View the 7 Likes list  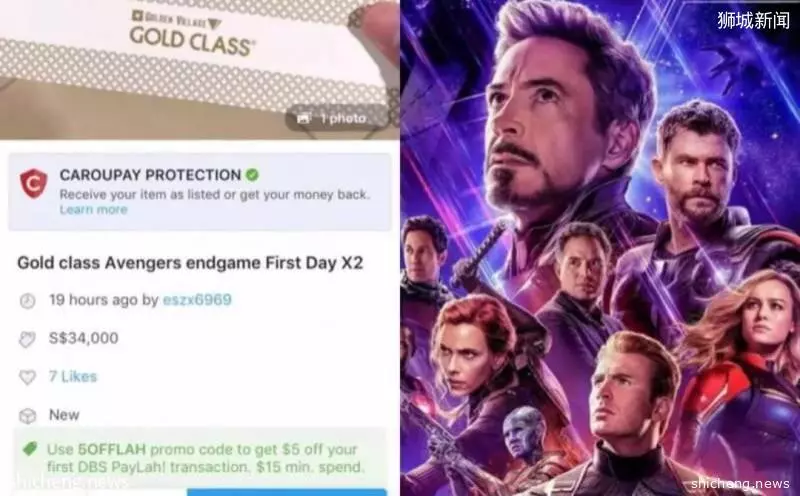click(72, 377)
